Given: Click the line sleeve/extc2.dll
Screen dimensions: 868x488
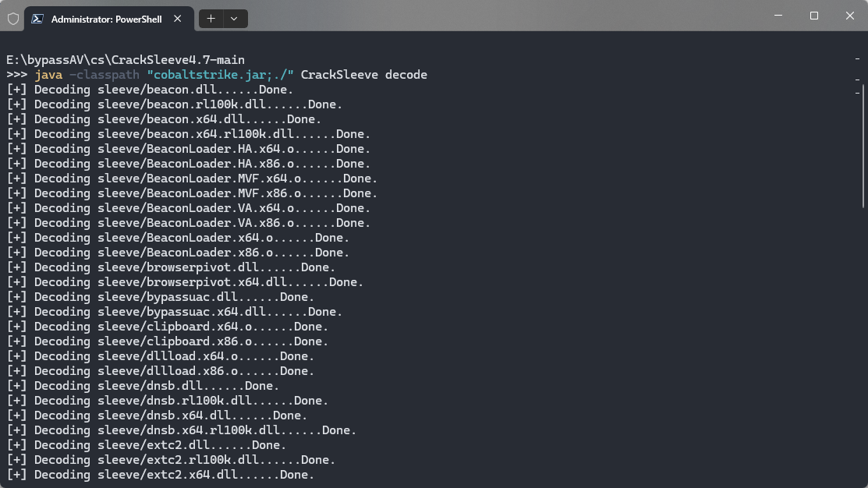Looking at the screenshot, I should pos(146,445).
